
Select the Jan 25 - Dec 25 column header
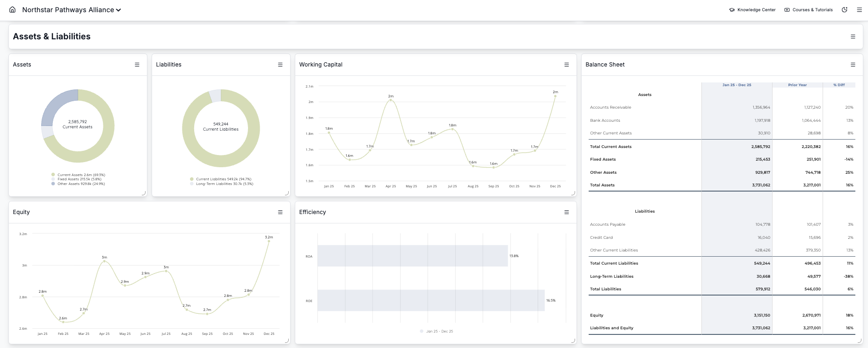tap(737, 85)
